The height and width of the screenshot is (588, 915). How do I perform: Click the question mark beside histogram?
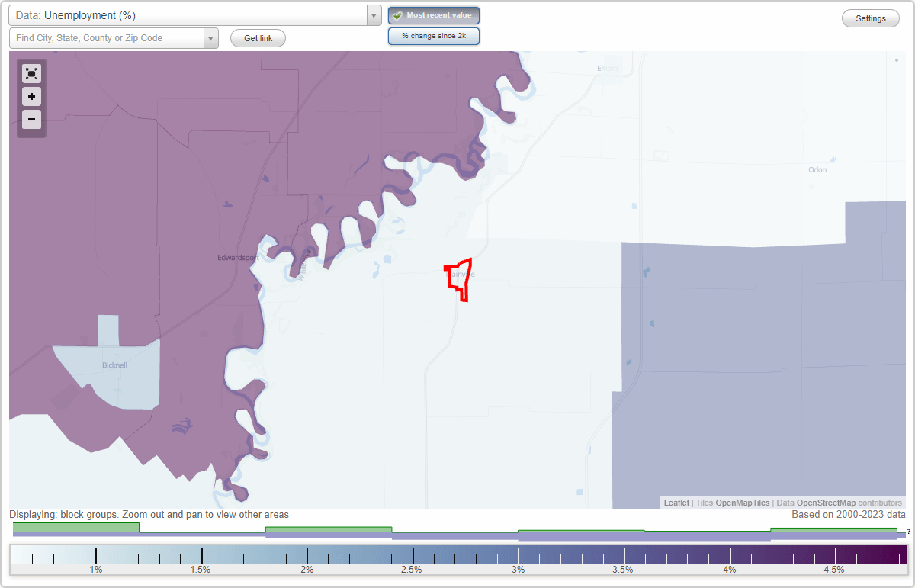[x=909, y=532]
